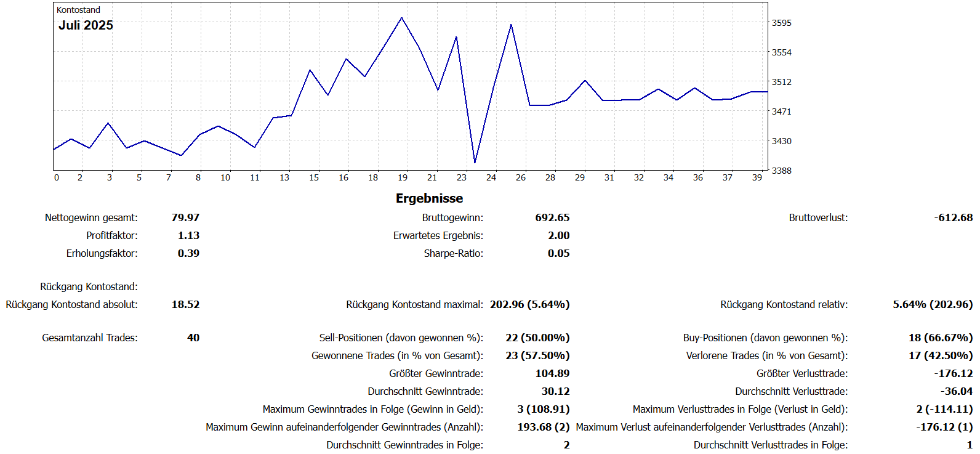The height and width of the screenshot is (454, 980).
Task: Select Gewonnene Trades value 23 (57.50%)
Action: click(x=537, y=355)
